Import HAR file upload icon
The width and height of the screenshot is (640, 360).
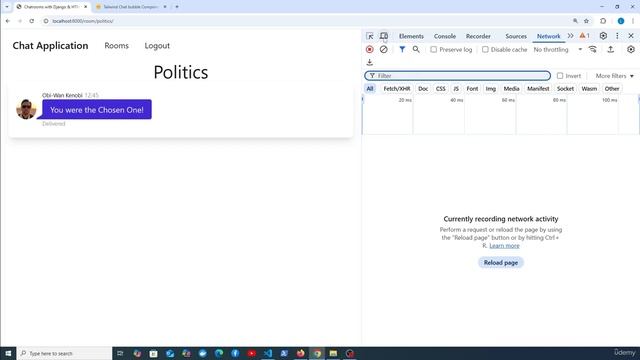[611, 49]
